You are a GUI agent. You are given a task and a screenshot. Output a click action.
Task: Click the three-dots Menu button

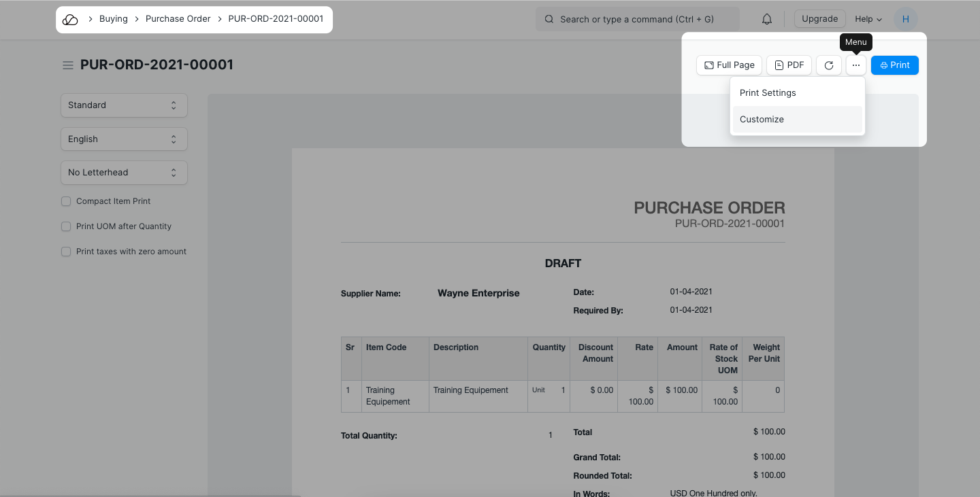pos(855,65)
